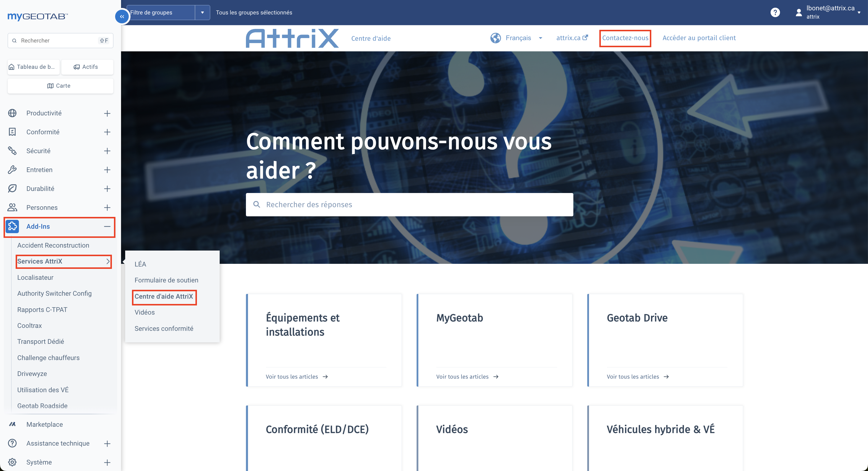Click the magnifier icon in answers search

tap(257, 205)
